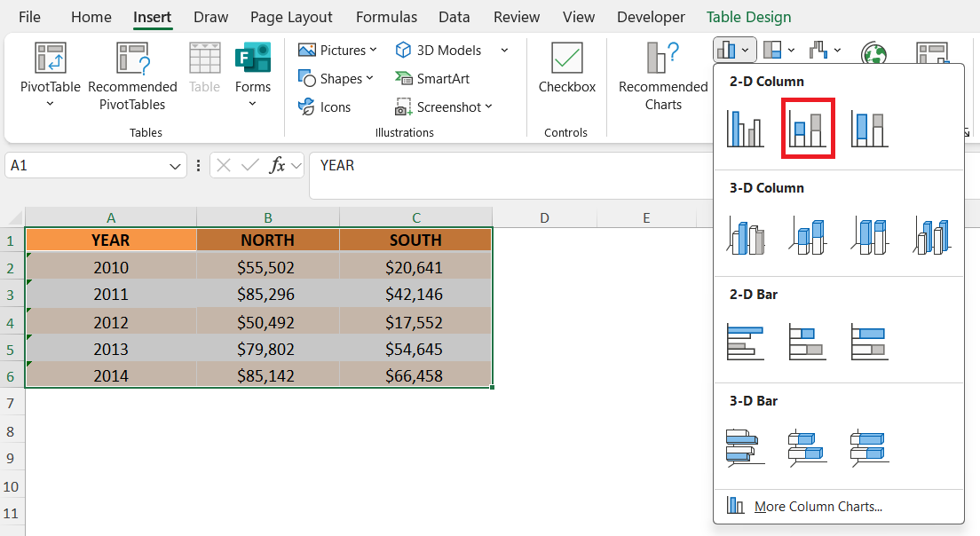Open the Table Design tab
The height and width of the screenshot is (536, 980).
pyautogui.click(x=748, y=17)
